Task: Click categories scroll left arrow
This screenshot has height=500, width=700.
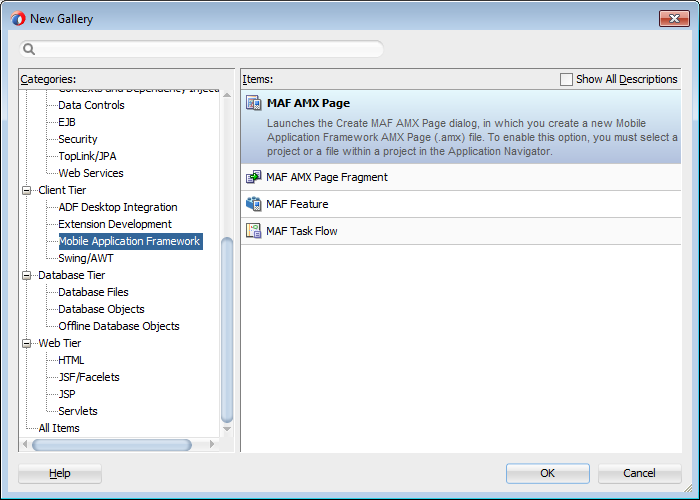Action: (25, 444)
